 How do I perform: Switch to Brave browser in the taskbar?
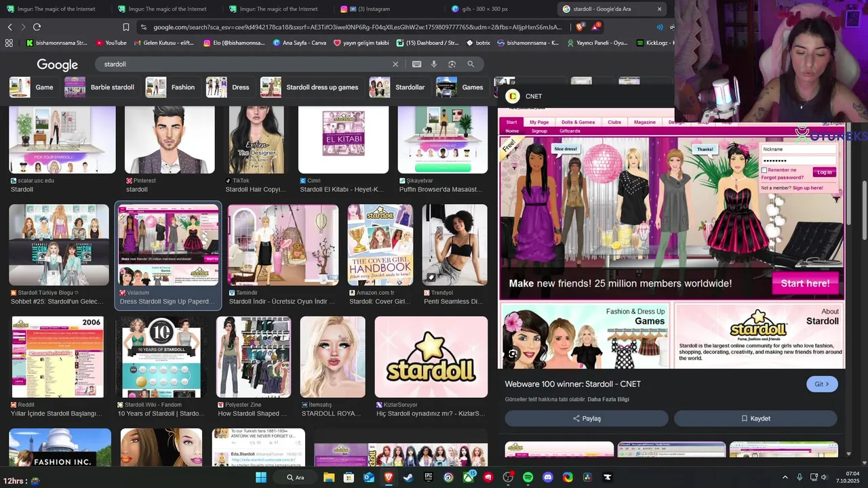[389, 477]
